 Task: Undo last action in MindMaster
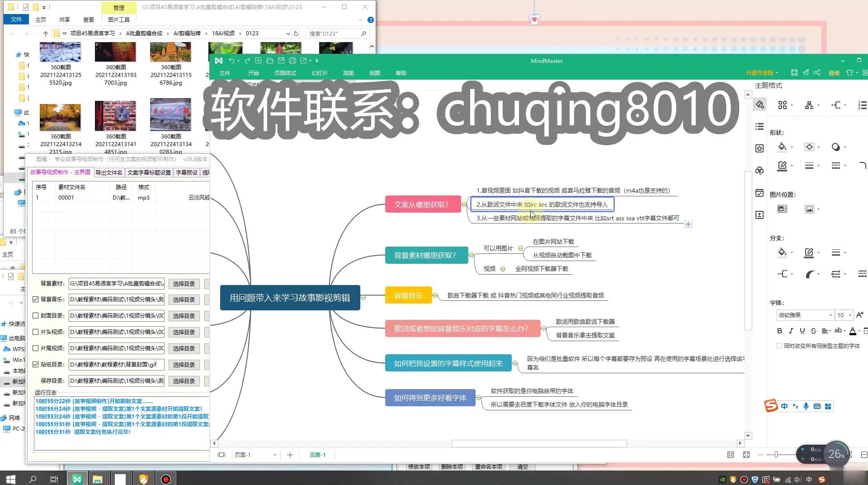pyautogui.click(x=231, y=61)
